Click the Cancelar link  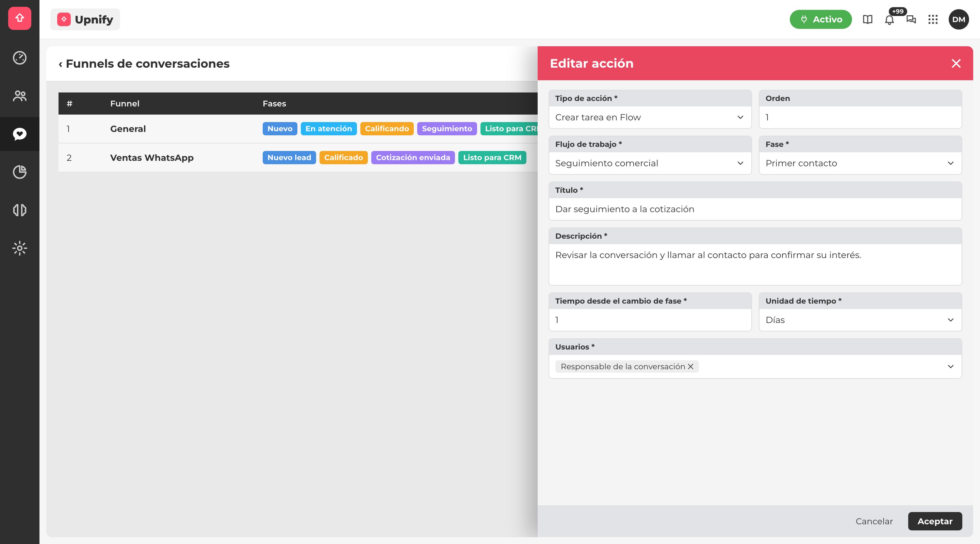[874, 521]
